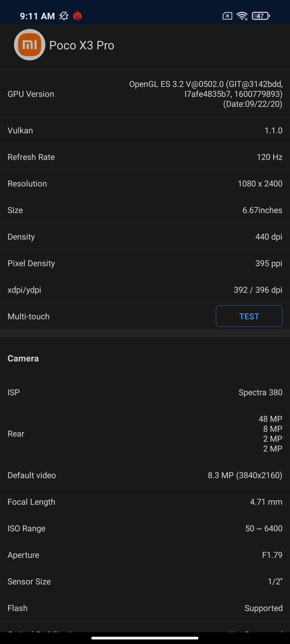This screenshot has width=290, height=644.
Task: Tap the Camera section header
Action: [x=23, y=358]
